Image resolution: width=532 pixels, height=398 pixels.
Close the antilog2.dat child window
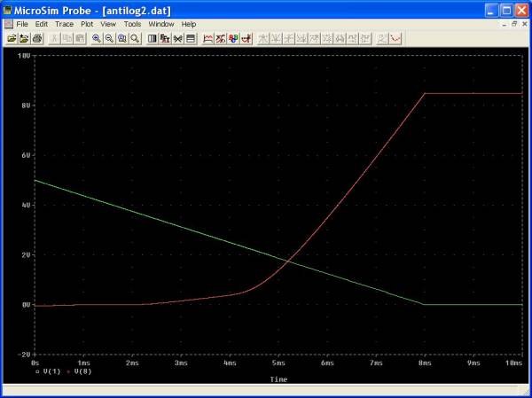[524, 24]
